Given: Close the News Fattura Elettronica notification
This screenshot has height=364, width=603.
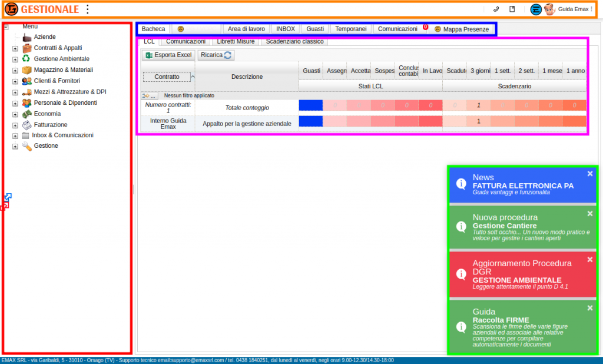Looking at the screenshot, I should pos(590,174).
